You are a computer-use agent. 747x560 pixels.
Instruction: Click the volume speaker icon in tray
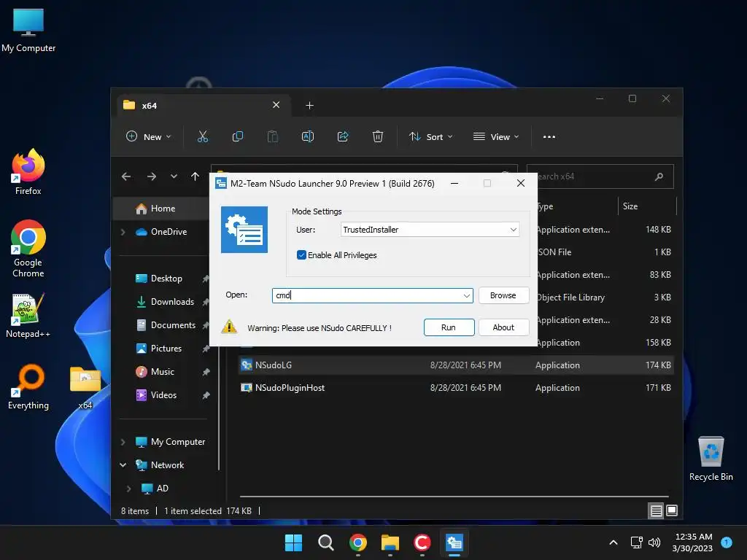click(654, 542)
